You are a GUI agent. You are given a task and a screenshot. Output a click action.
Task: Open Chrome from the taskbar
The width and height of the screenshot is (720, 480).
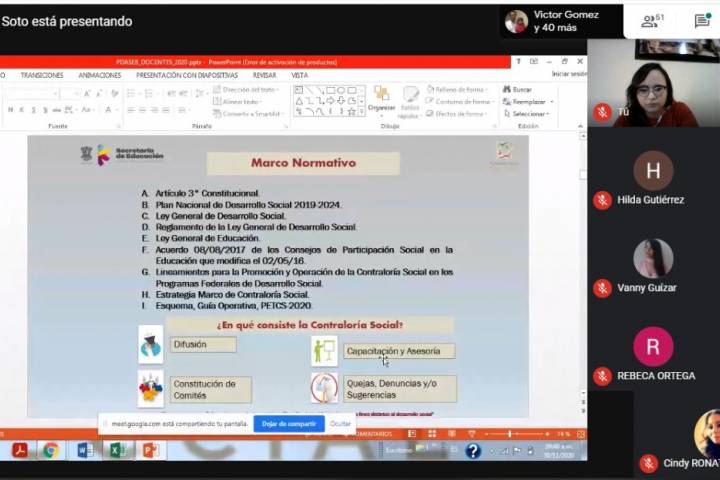point(51,450)
